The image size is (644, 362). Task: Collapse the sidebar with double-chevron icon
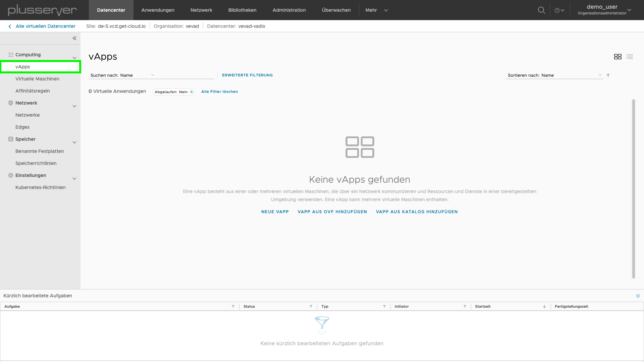(74, 38)
